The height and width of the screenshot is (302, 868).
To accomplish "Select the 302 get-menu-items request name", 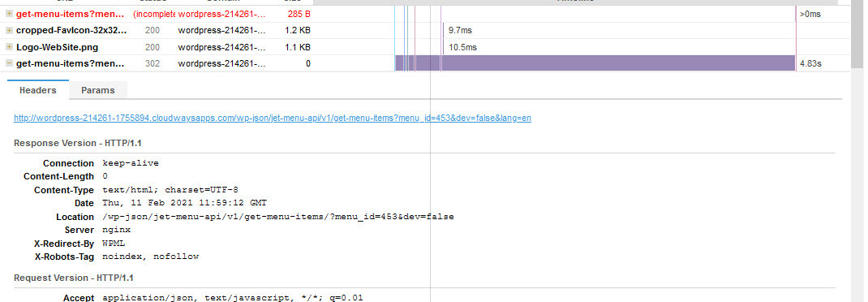I will 71,63.
